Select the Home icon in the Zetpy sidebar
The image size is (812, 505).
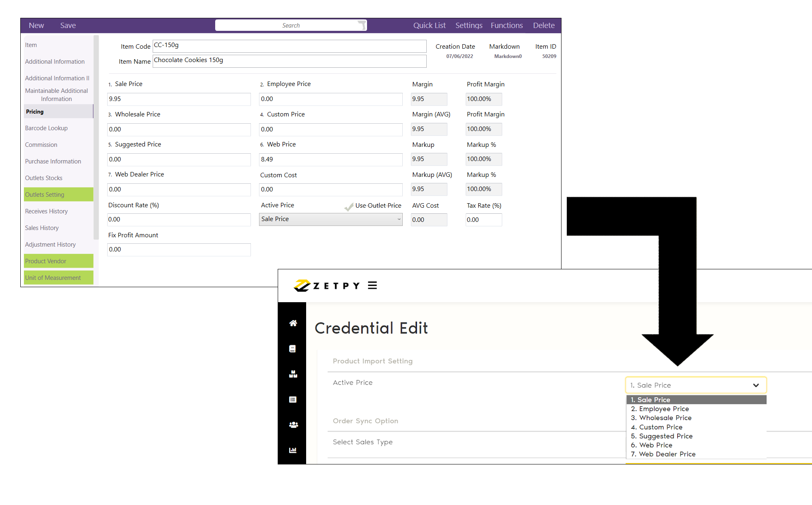coord(293,322)
